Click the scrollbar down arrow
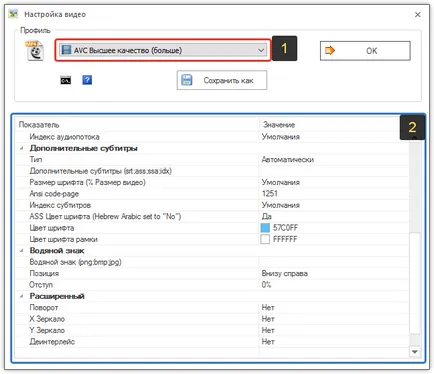 (415, 352)
